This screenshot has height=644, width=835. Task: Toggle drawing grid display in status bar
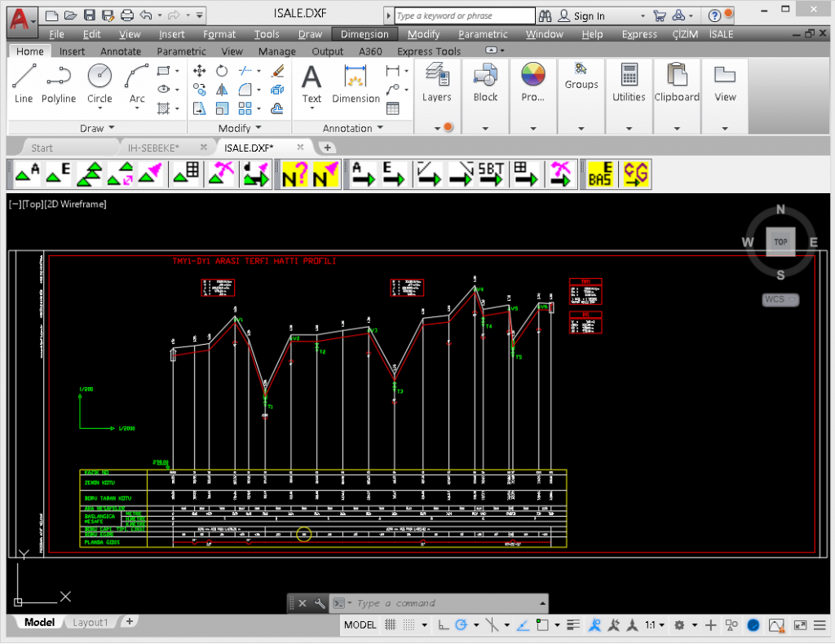pyautogui.click(x=391, y=625)
